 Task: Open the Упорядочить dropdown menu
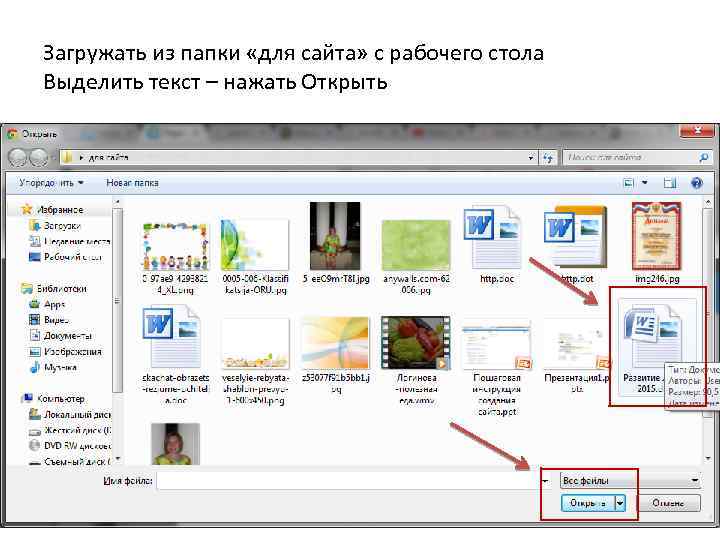pyautogui.click(x=51, y=183)
